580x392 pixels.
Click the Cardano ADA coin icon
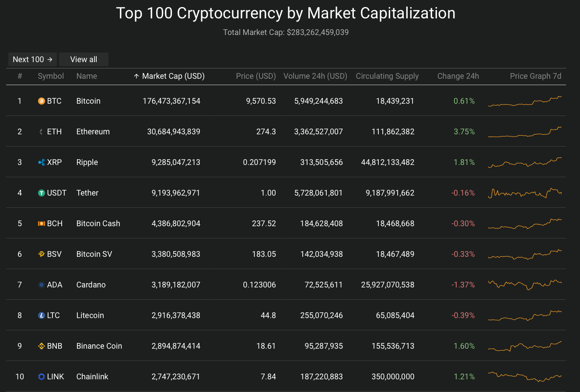pyautogui.click(x=42, y=285)
